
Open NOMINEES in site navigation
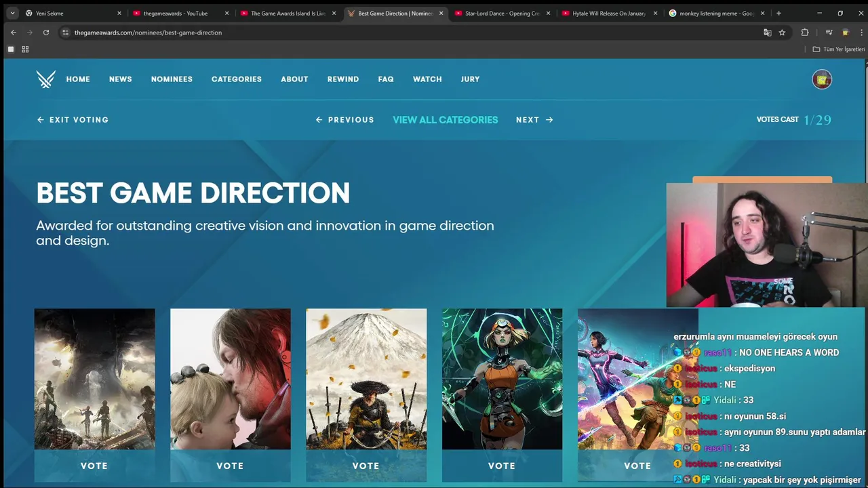[x=172, y=79]
